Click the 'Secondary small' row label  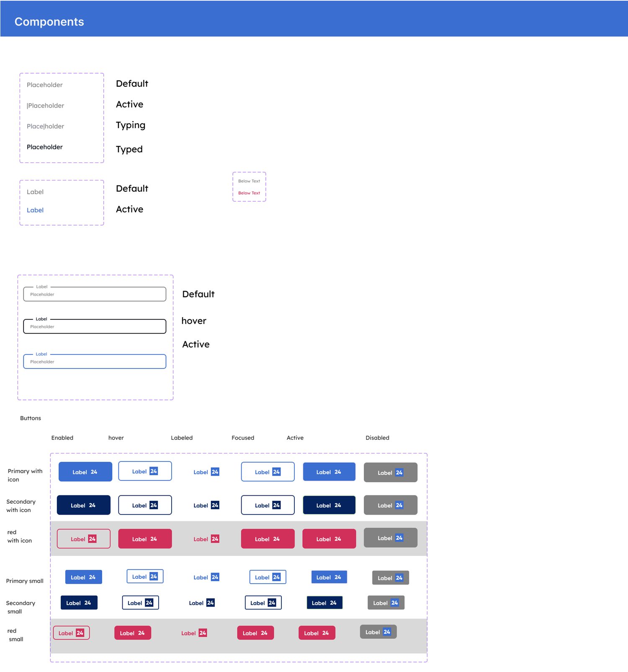(21, 607)
